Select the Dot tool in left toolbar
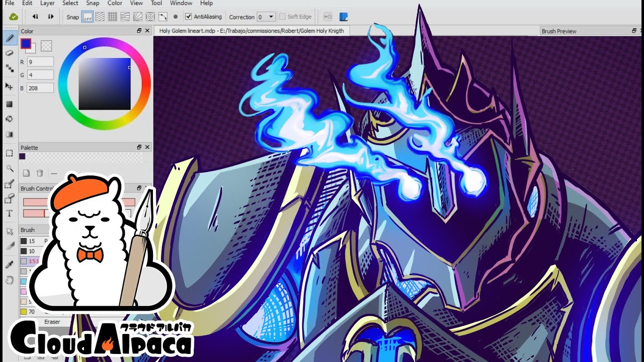 click(9, 68)
